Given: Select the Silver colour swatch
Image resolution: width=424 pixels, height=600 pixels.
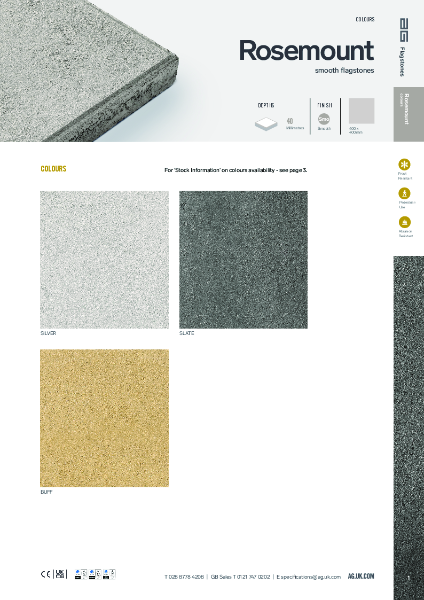Looking at the screenshot, I should (104, 259).
